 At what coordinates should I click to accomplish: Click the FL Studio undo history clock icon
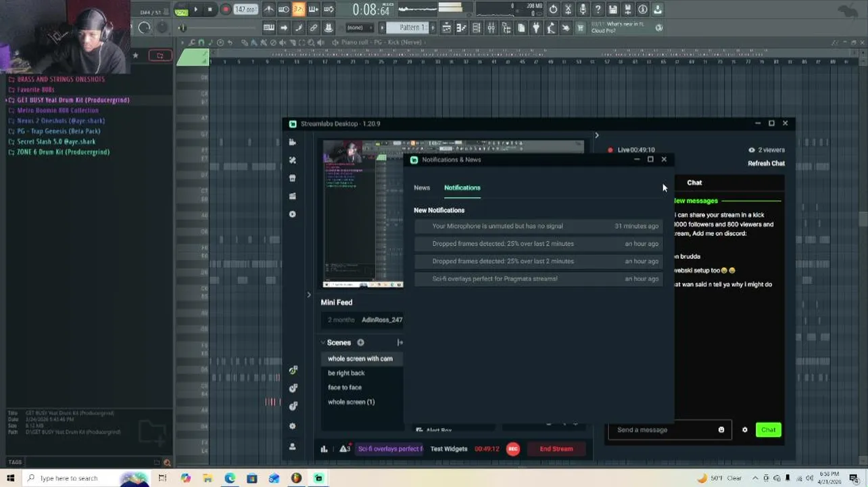553,9
